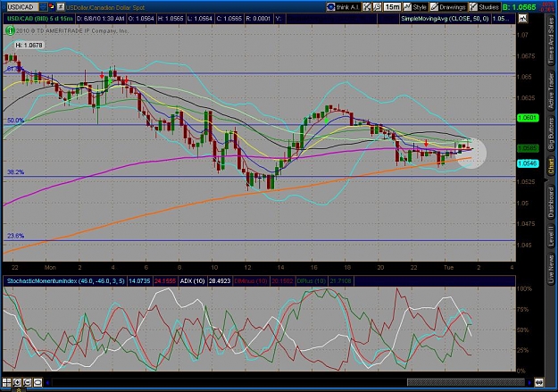Click the D: 6/8/10 1:30 AM date field
This screenshot has width=558, height=392.
tap(100, 19)
